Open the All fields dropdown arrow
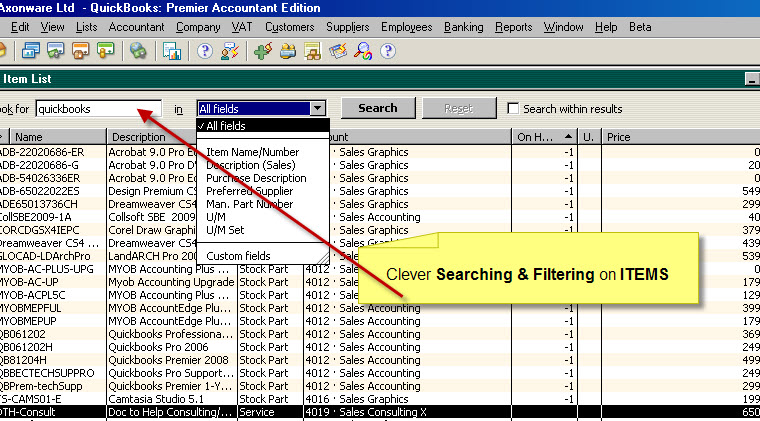Viewport: 760px width, 421px height. pos(317,108)
